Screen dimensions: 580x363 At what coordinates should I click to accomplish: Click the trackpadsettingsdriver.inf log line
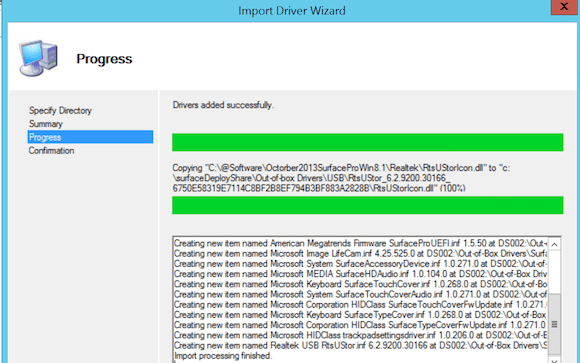click(361, 335)
